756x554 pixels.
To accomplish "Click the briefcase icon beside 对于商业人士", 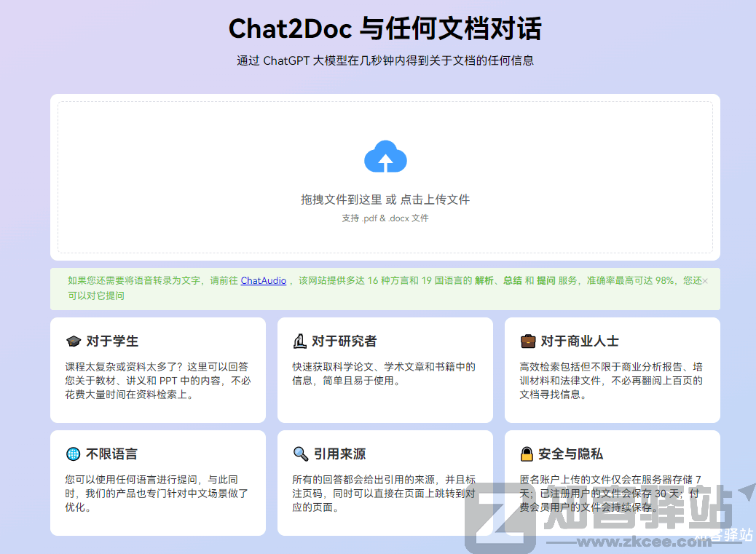I will 529,340.
